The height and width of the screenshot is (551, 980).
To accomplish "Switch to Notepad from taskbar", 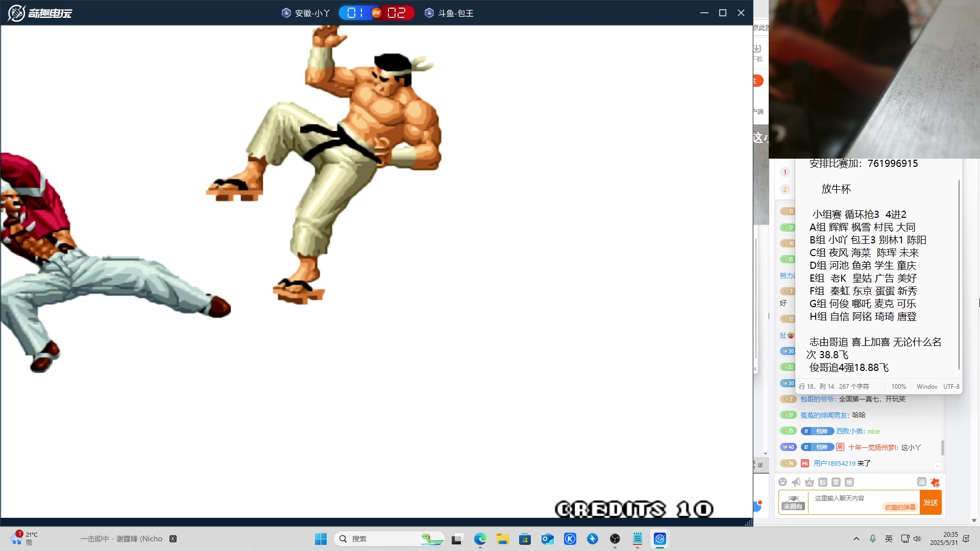I will coord(638,539).
